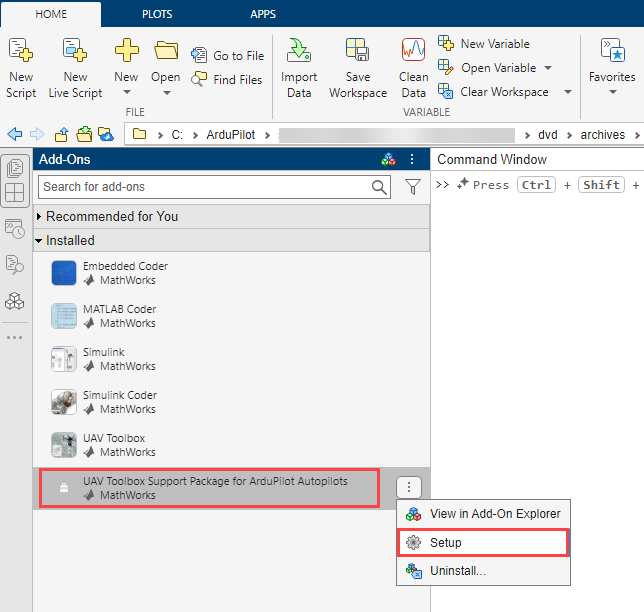Viewport: 644px width, 612px height.
Task: Click the Save Workspace icon
Action: tap(357, 50)
